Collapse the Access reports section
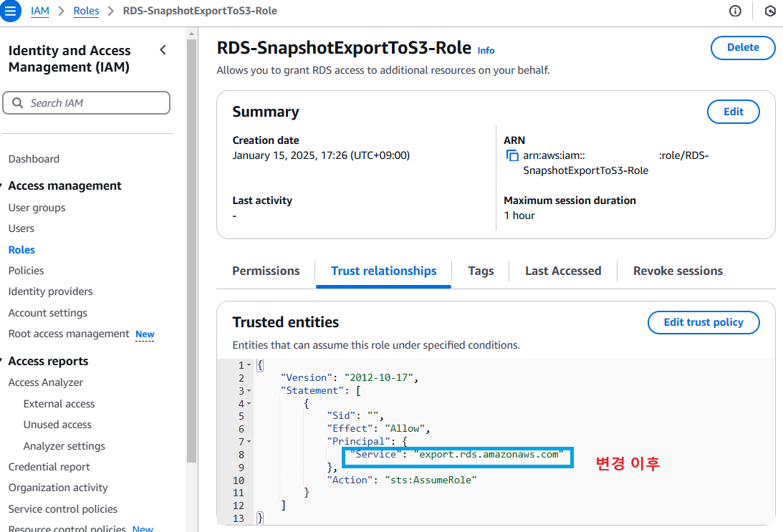Viewport: 783px width, 532px height. tap(2, 361)
